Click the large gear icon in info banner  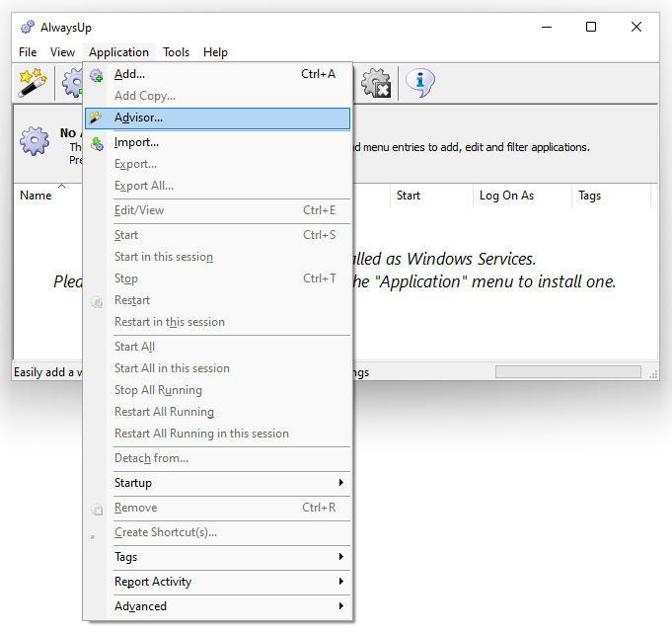point(35,140)
